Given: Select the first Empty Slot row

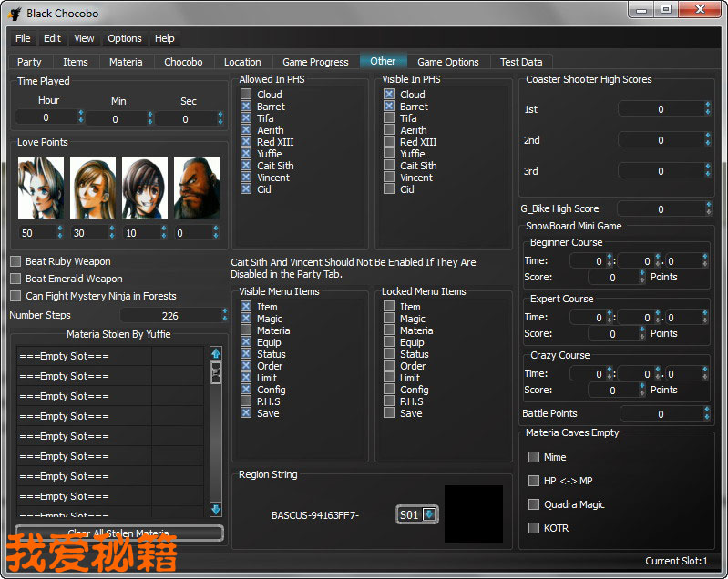Looking at the screenshot, I should 84,356.
